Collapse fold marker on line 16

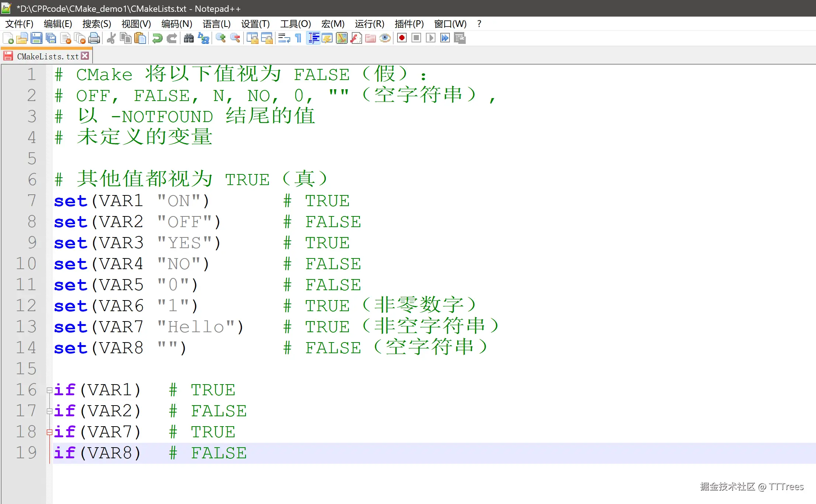click(x=49, y=390)
